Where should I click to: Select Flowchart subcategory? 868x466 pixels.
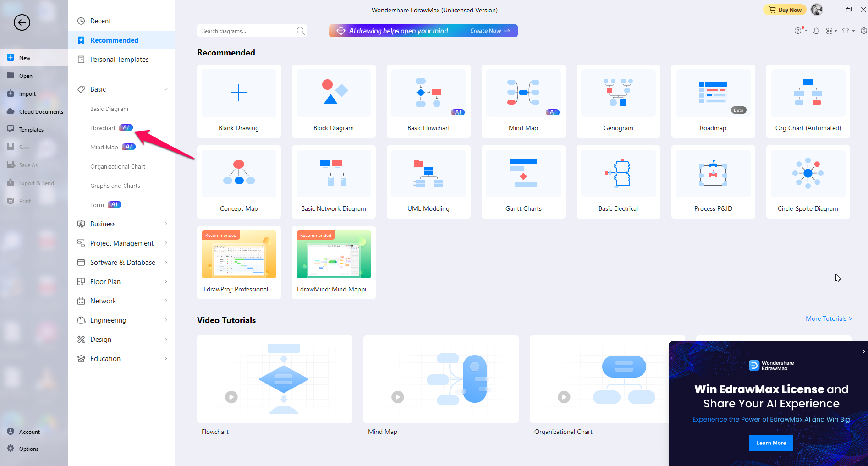point(103,128)
